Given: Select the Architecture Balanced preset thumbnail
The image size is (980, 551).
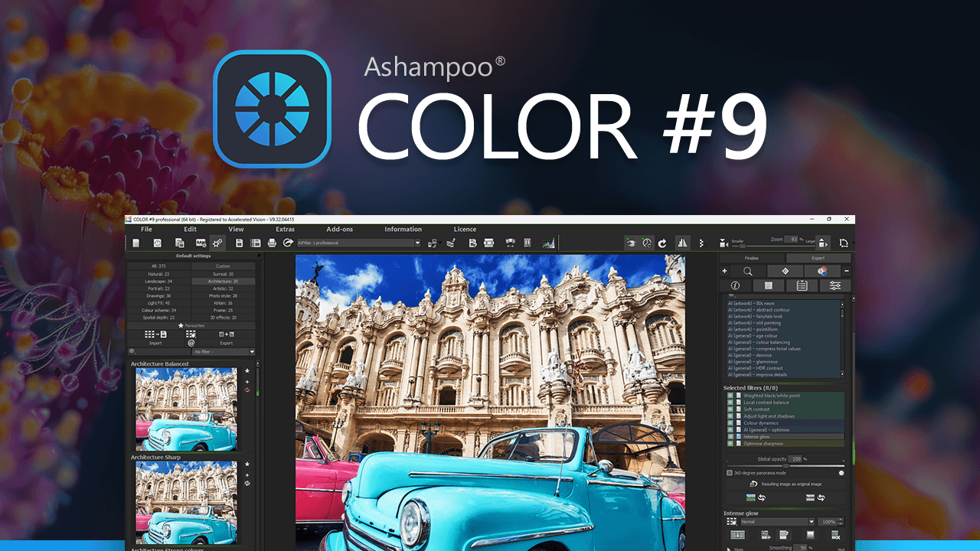Looking at the screenshot, I should click(x=187, y=409).
